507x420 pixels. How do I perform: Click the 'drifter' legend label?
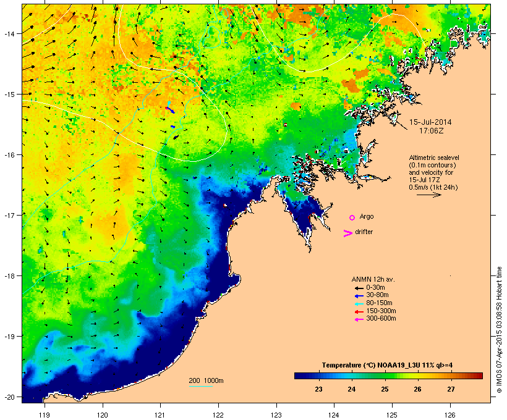coord(364,232)
